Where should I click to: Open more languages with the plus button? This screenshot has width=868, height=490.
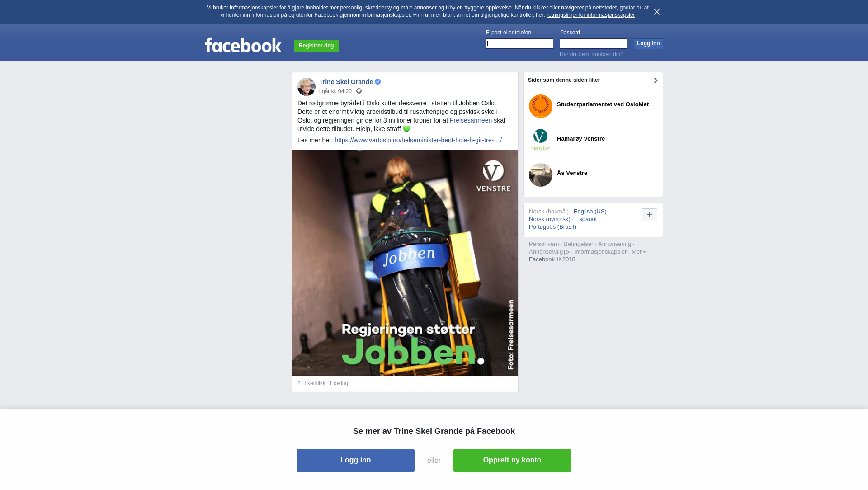point(650,215)
